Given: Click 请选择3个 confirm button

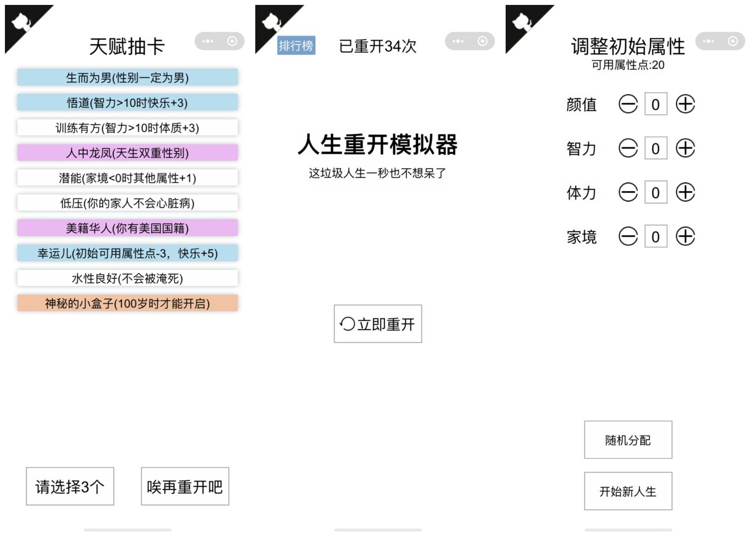Looking at the screenshot, I should click(x=70, y=486).
